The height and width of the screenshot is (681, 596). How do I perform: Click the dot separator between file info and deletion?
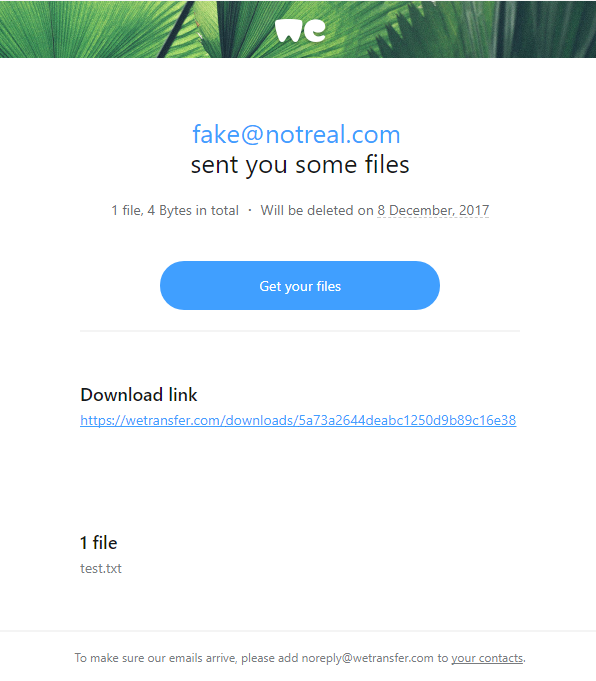250,210
